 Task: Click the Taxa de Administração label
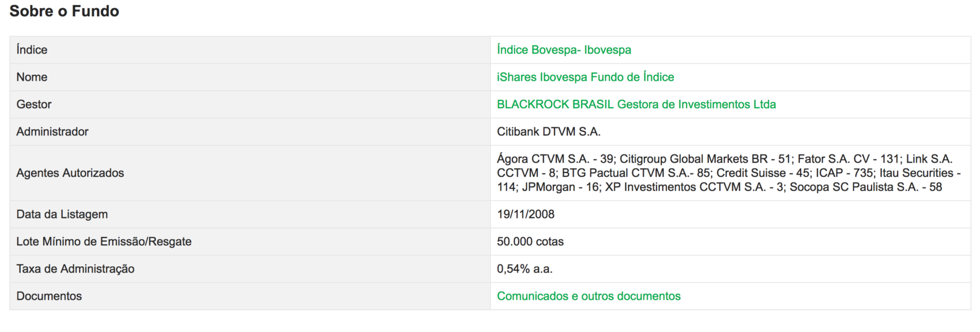click(x=76, y=269)
